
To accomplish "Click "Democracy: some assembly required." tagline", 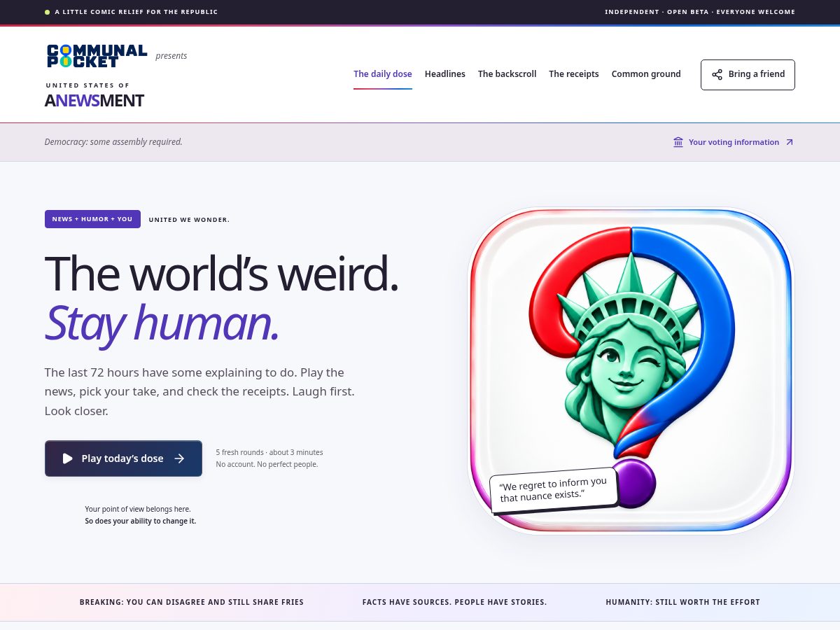I will 113,142.
